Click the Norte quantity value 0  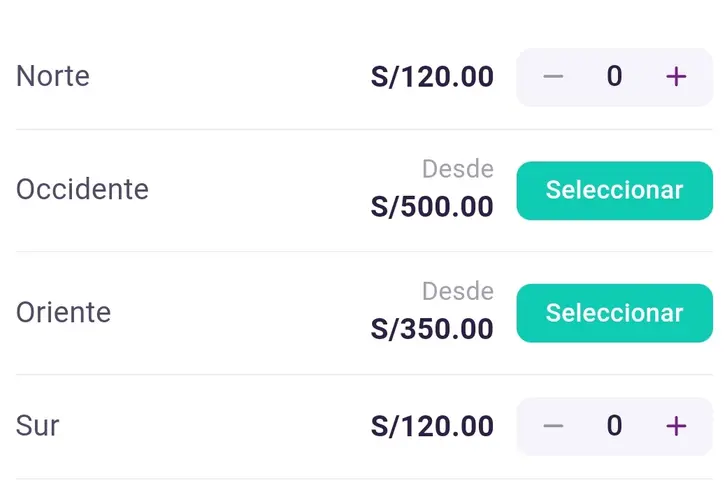(x=614, y=77)
